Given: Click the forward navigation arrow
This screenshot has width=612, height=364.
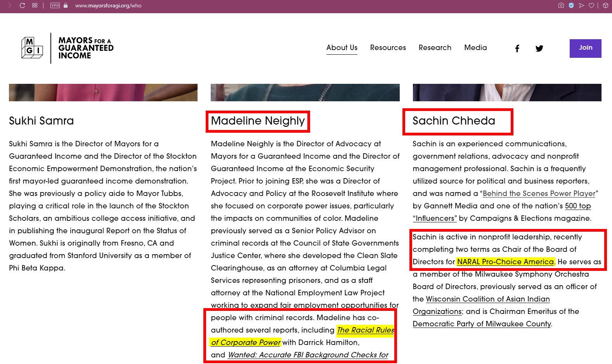Looking at the screenshot, I should click(x=10, y=5).
